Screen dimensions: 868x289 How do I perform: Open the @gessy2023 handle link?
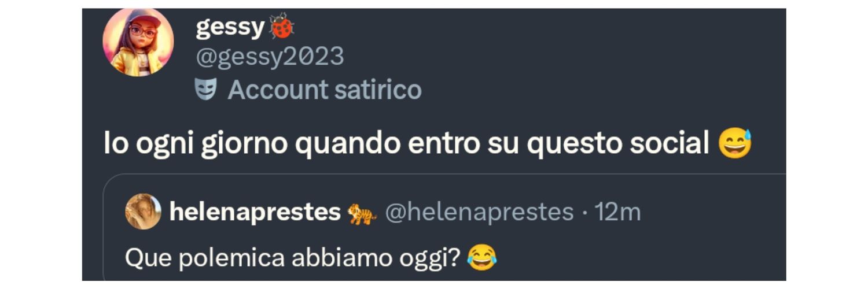[x=270, y=57]
